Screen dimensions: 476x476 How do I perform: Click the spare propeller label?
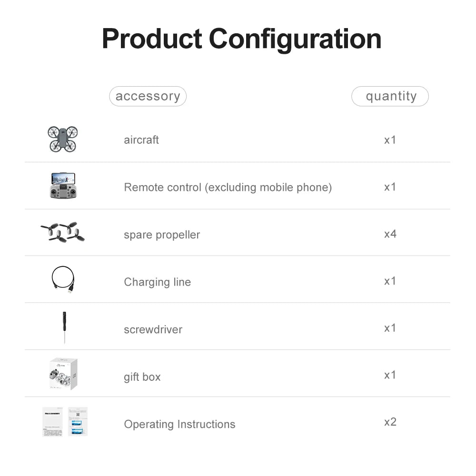(x=162, y=235)
